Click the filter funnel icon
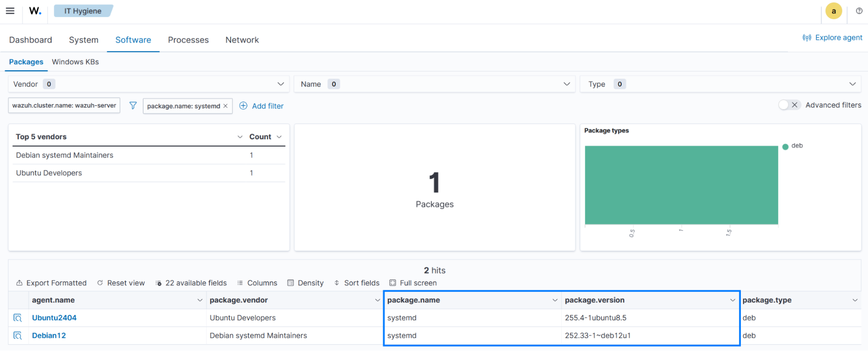The width and height of the screenshot is (868, 351). coord(133,105)
